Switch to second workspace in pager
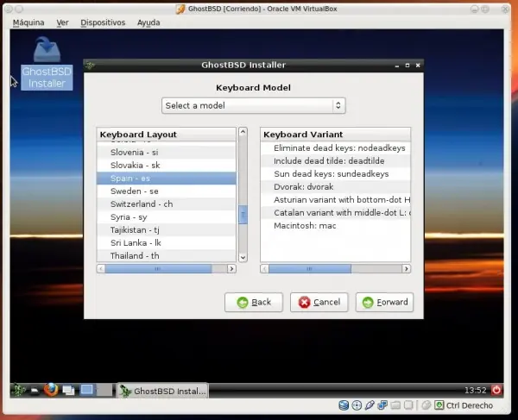518x420 pixels. click(104, 390)
